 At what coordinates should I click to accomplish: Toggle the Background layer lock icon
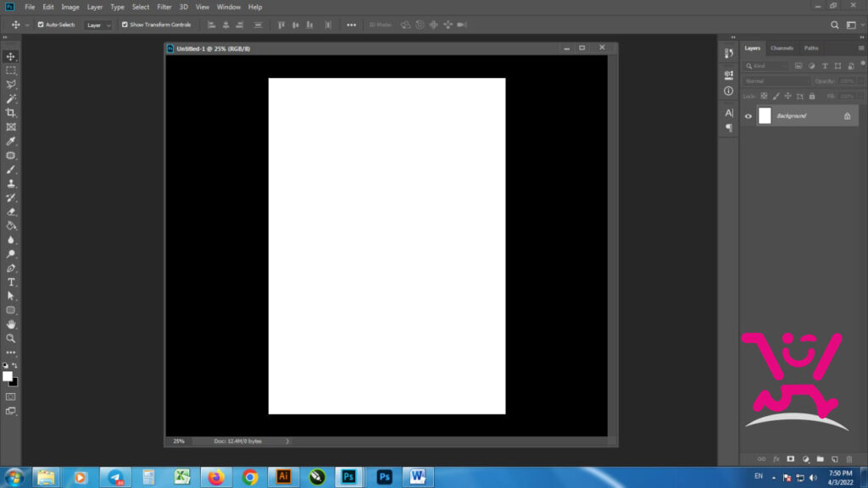tap(847, 116)
